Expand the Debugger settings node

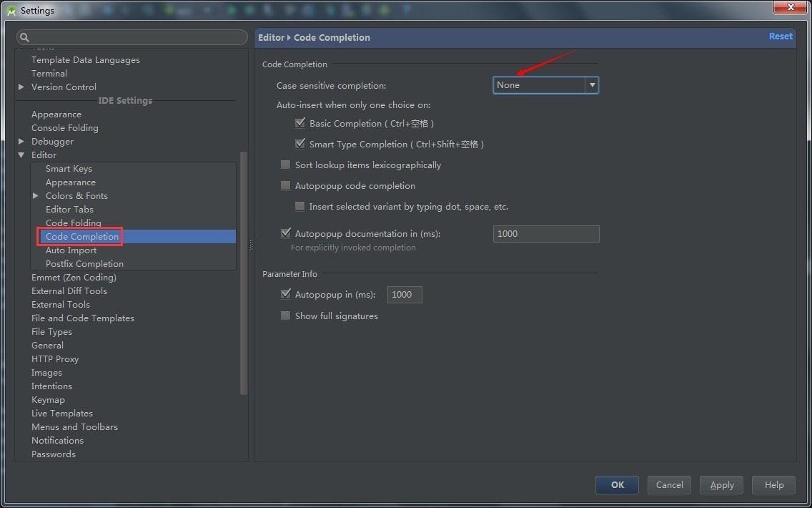coord(21,142)
